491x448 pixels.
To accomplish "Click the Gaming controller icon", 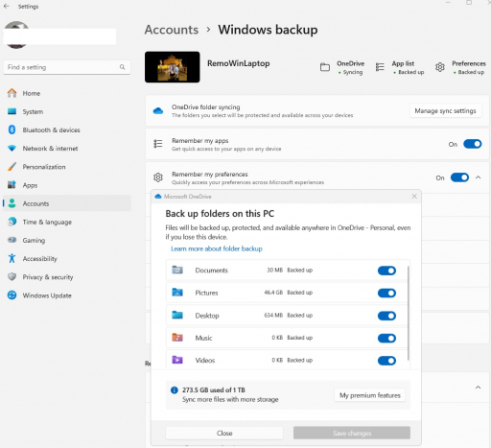I will (x=12, y=240).
